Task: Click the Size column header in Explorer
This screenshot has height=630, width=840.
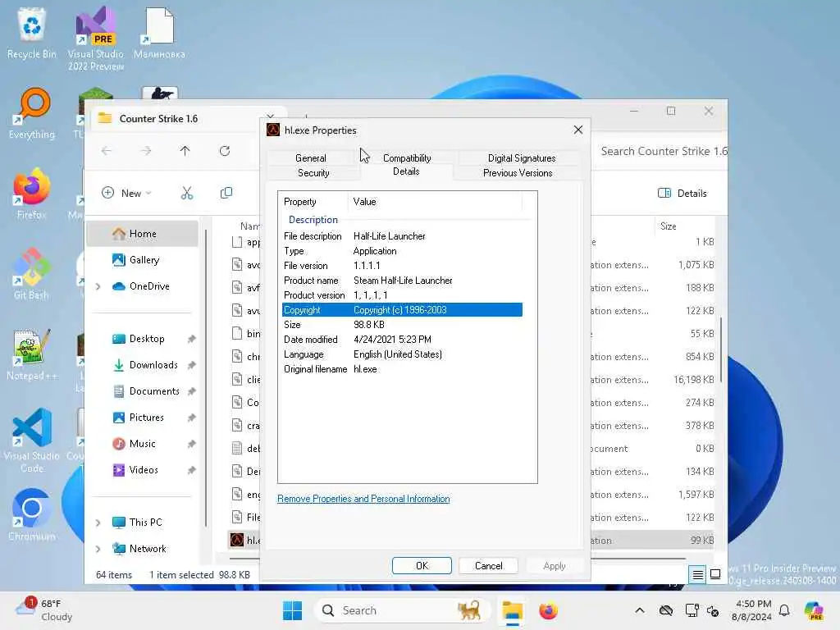Action: point(685,226)
